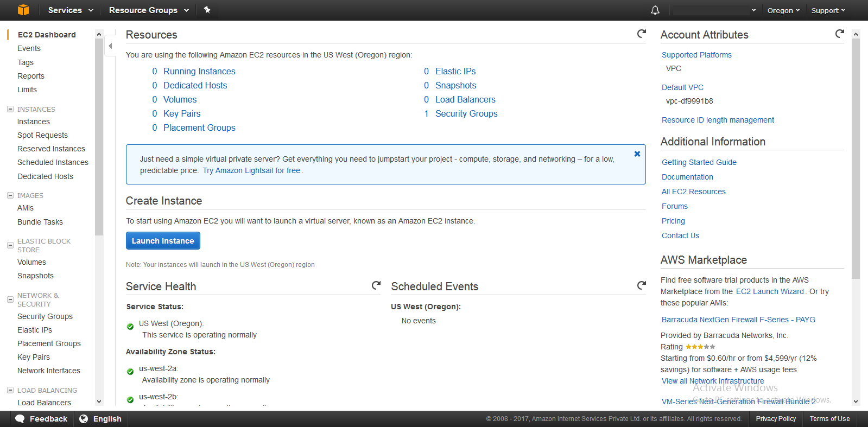Collapse the NETWORK & SECURITY section
The width and height of the screenshot is (868, 427).
tap(10, 299)
